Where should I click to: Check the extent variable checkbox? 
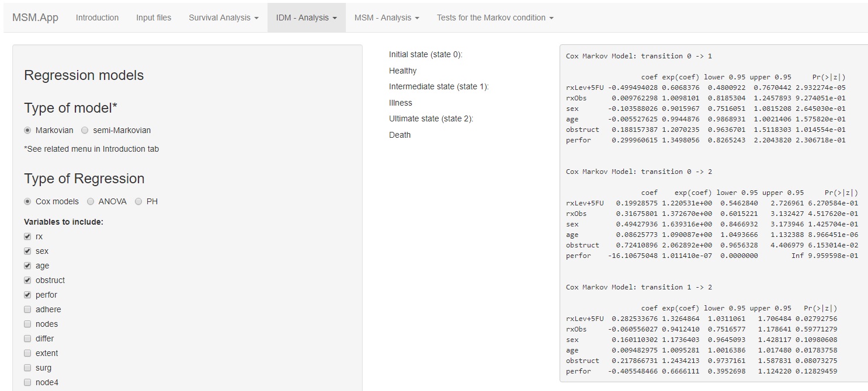[27, 353]
